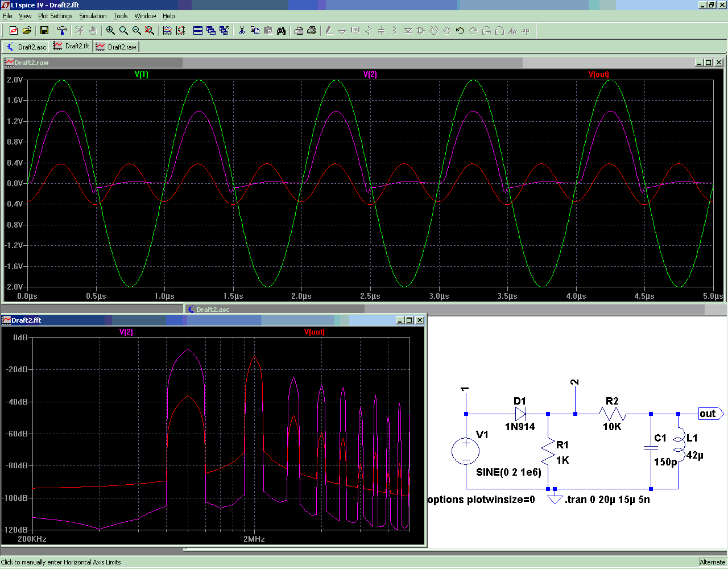Open Find with the binoculars icon
The width and height of the screenshot is (728, 569).
[281, 31]
